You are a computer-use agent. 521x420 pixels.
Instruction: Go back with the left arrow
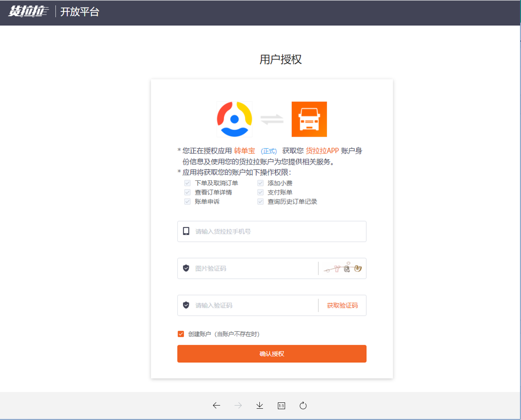click(217, 406)
